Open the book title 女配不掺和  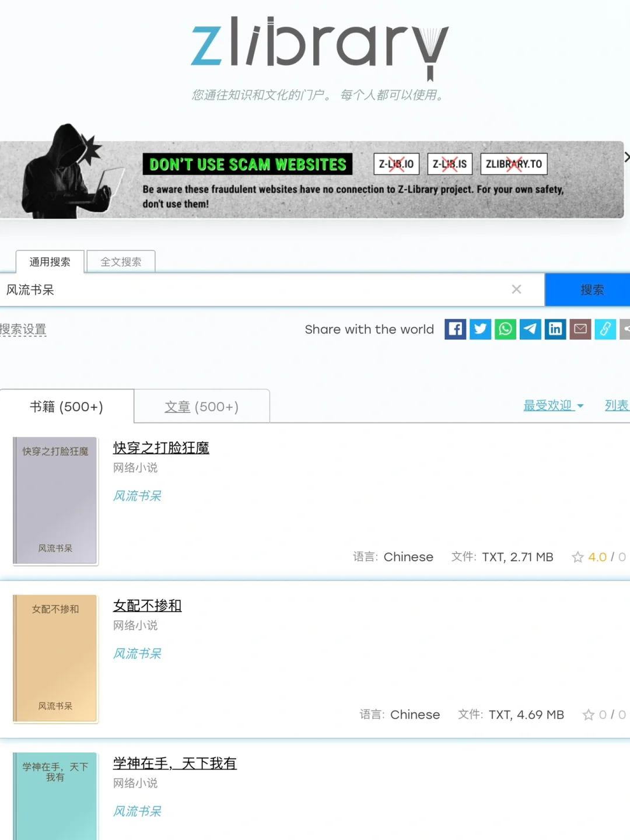coord(148,605)
